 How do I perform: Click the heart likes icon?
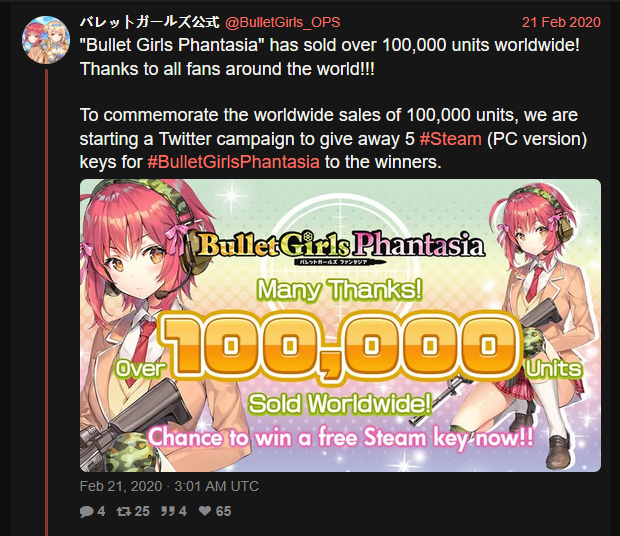[x=205, y=511]
